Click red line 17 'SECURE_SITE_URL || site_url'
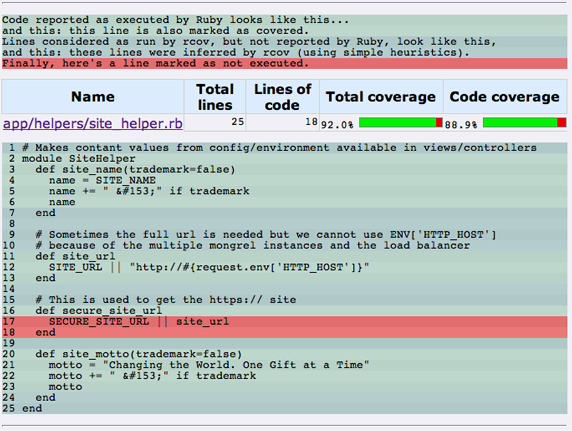Screen dimensions: 572x432 click(x=285, y=322)
